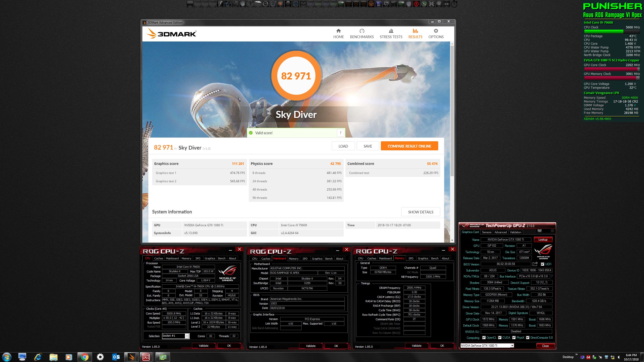Click the volume speaker tray icon
Screen dimensions: 644x362
(619, 357)
